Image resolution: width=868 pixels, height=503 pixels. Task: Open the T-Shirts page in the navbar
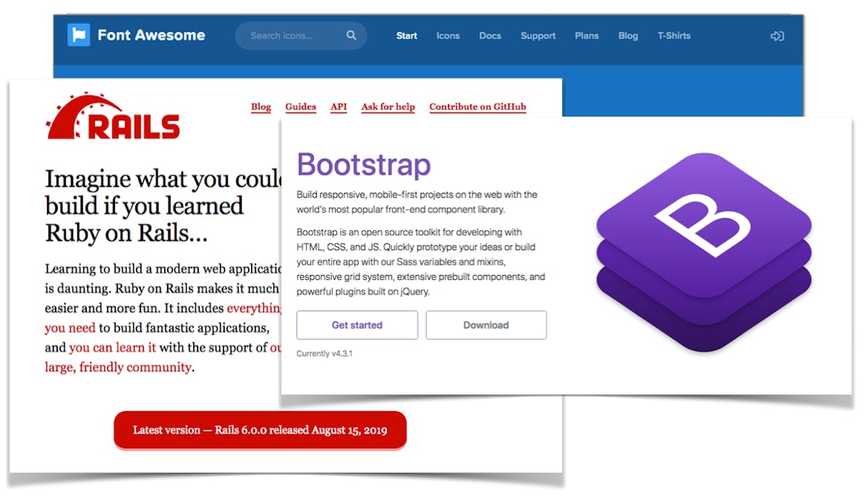(x=673, y=35)
